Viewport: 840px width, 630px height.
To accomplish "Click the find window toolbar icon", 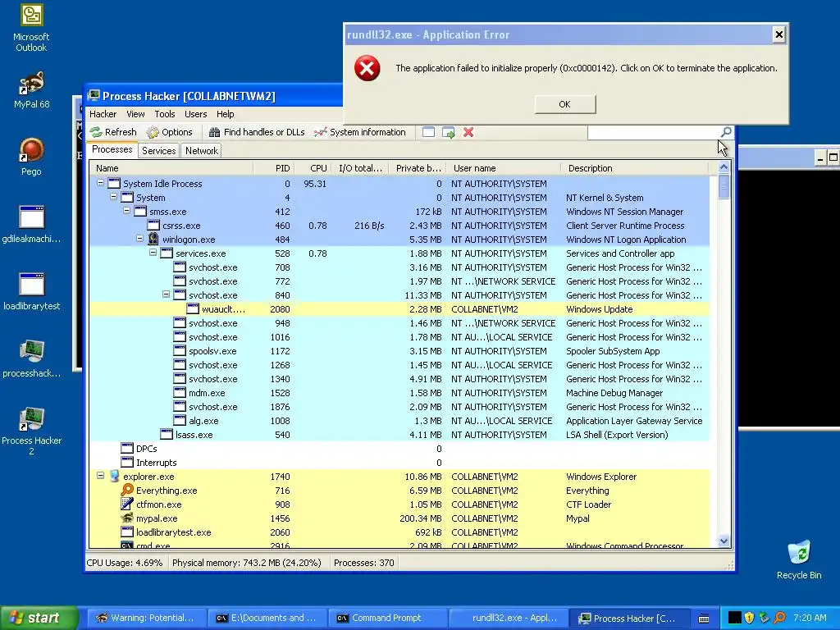I will tap(428, 132).
